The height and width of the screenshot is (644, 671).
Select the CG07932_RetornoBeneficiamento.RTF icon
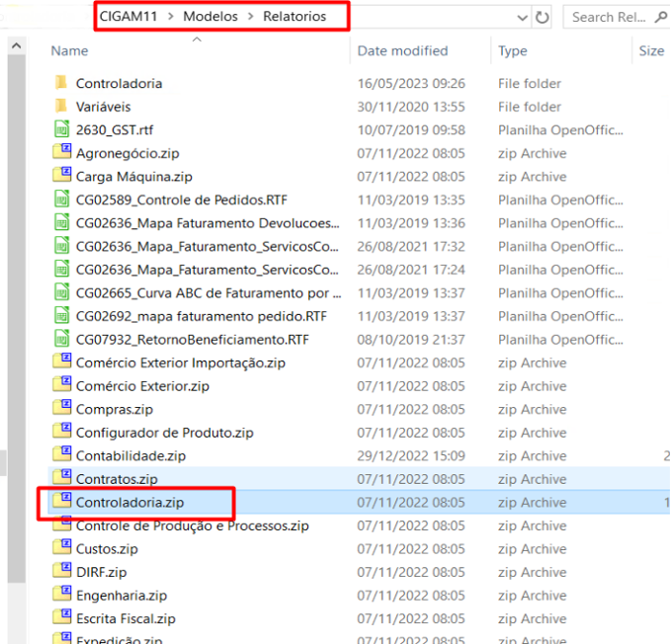point(62,338)
